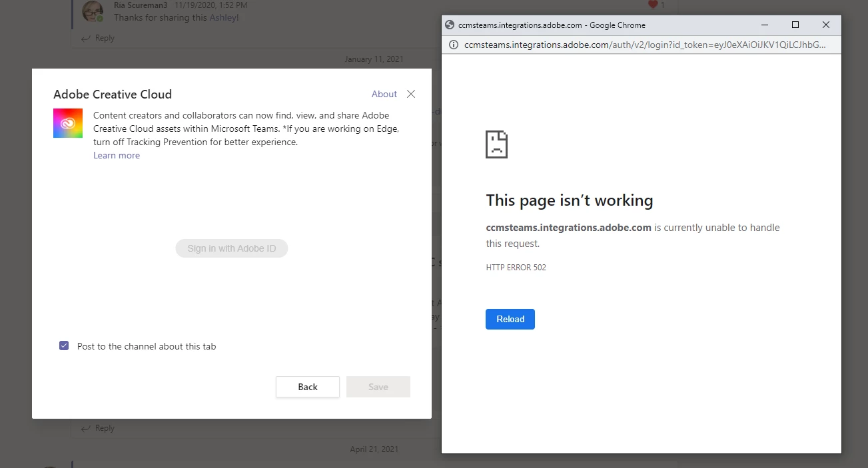Minimize the Google Chrome popup window
Viewport: 868px width, 468px height.
pyautogui.click(x=765, y=25)
